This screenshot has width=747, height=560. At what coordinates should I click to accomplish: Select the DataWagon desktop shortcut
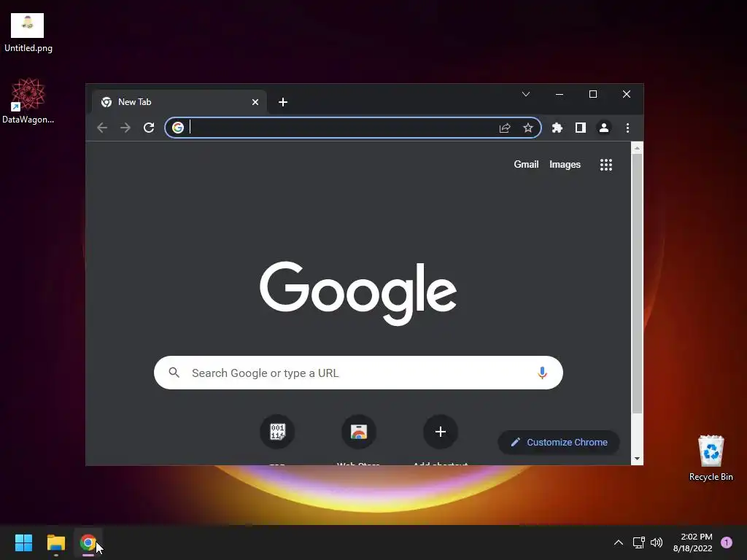coord(28,101)
